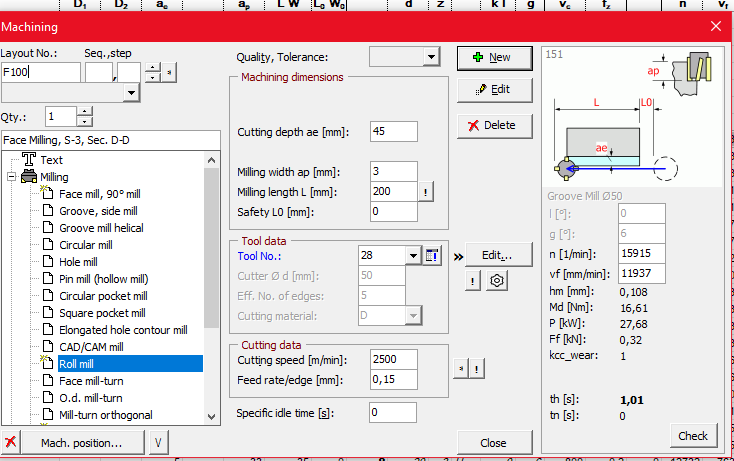Close Machining window with title bar X

[716, 26]
